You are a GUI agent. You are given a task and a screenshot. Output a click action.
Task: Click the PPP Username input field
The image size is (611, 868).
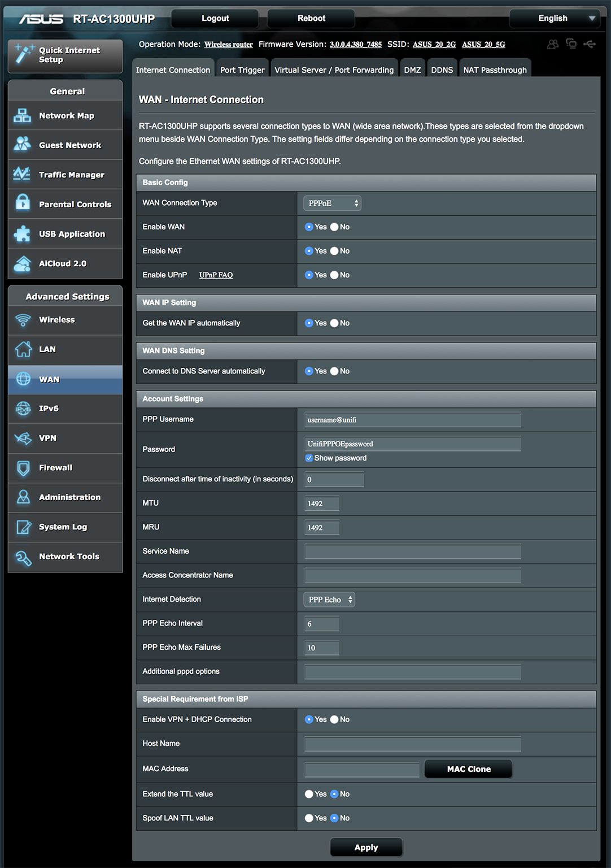412,420
